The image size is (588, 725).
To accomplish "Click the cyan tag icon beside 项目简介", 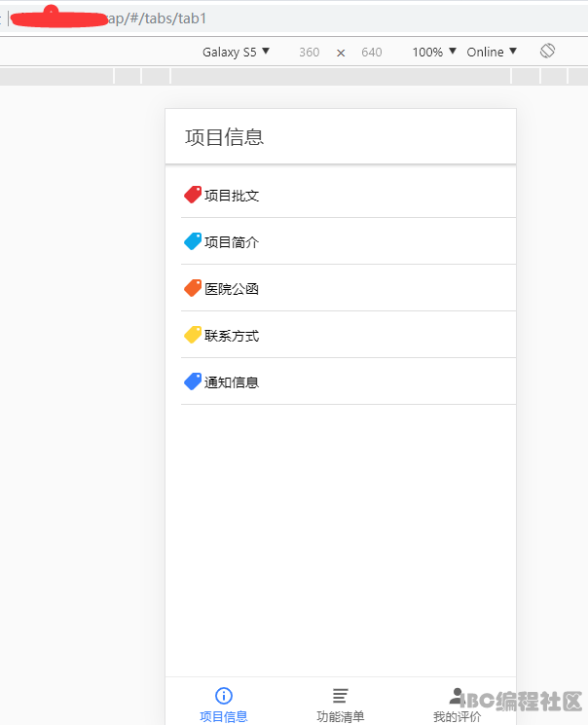I will [193, 241].
